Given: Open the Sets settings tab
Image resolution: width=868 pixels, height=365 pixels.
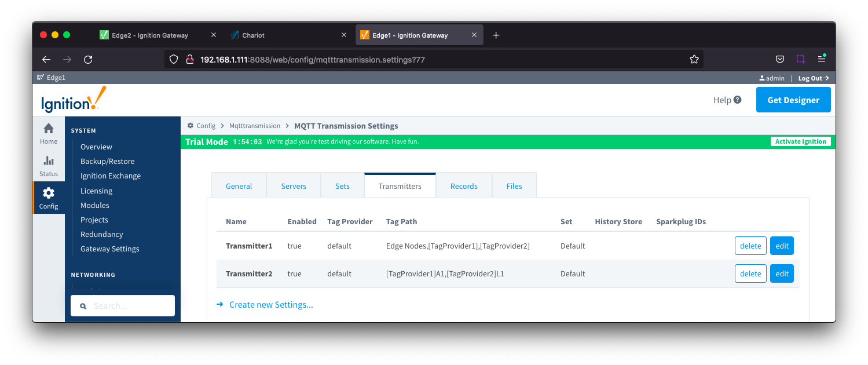Looking at the screenshot, I should click(342, 186).
